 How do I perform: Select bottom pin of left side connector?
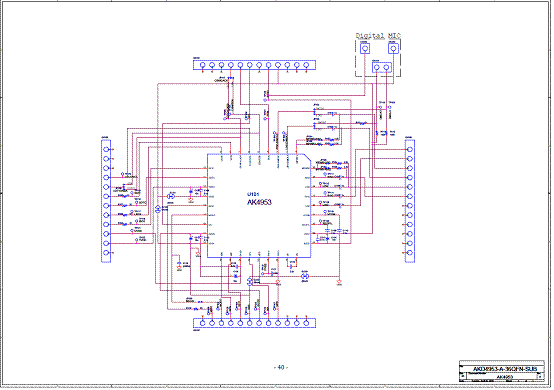coord(106,253)
